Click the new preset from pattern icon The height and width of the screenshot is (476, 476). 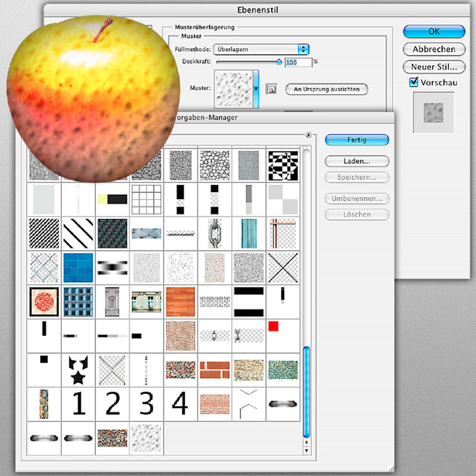point(271,89)
